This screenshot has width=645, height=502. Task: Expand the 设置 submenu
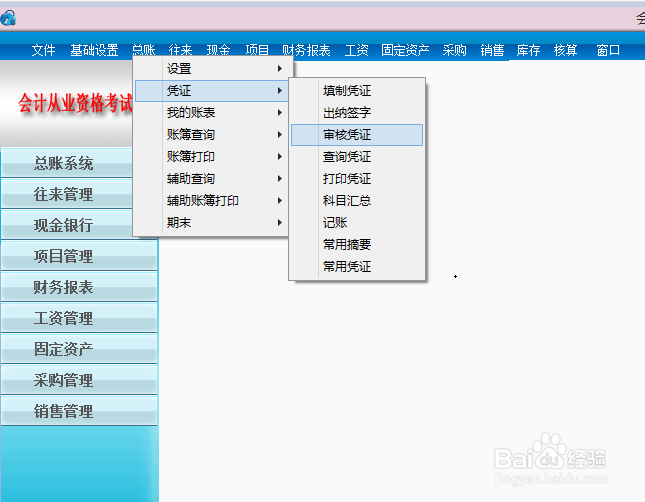pos(211,69)
